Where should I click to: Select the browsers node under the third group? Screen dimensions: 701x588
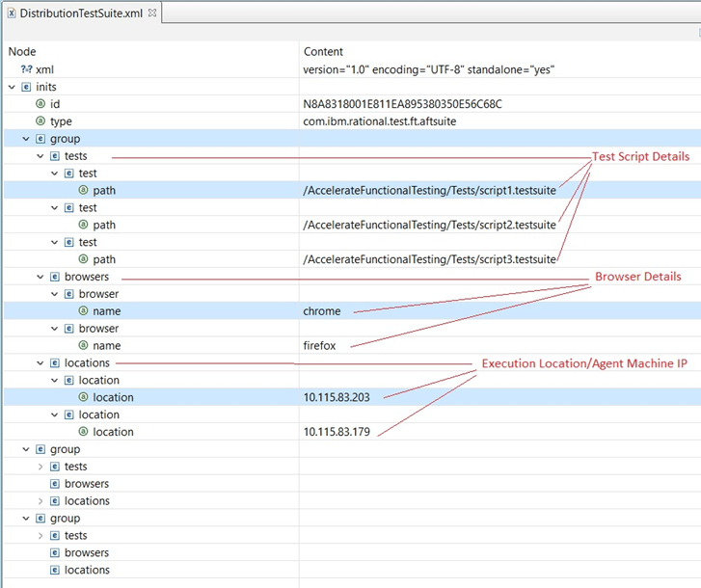tap(87, 552)
